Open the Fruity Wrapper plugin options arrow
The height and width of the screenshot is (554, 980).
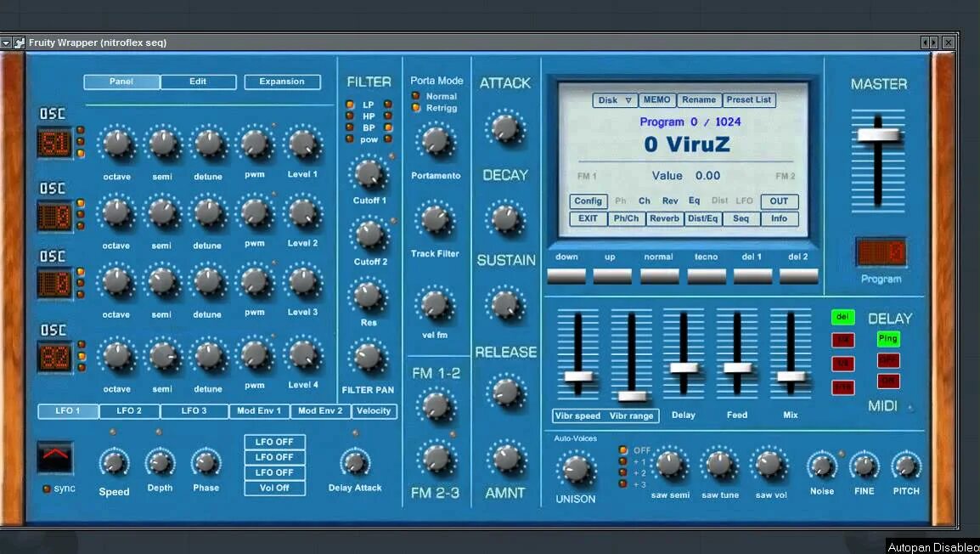pyautogui.click(x=6, y=42)
